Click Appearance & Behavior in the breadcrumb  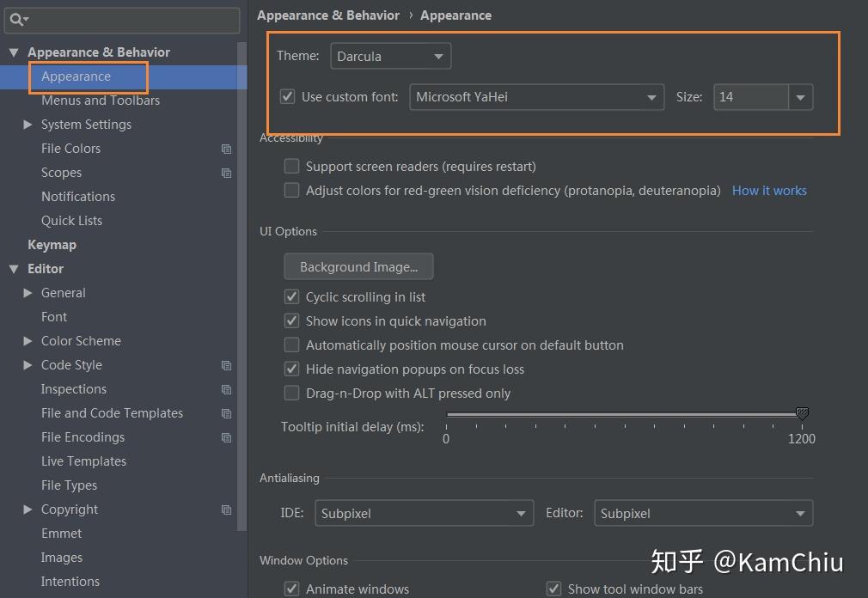(x=328, y=15)
